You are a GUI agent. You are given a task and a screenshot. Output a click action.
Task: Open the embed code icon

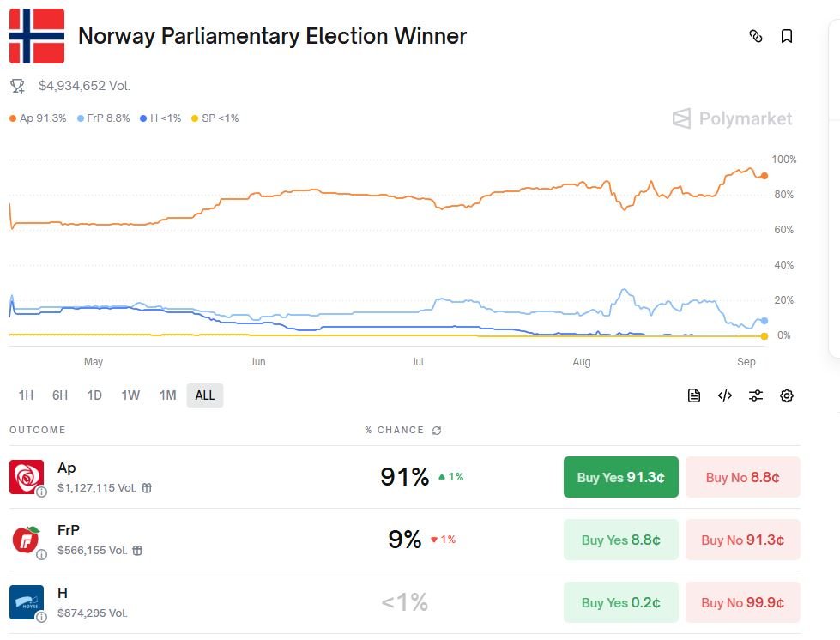pos(725,395)
